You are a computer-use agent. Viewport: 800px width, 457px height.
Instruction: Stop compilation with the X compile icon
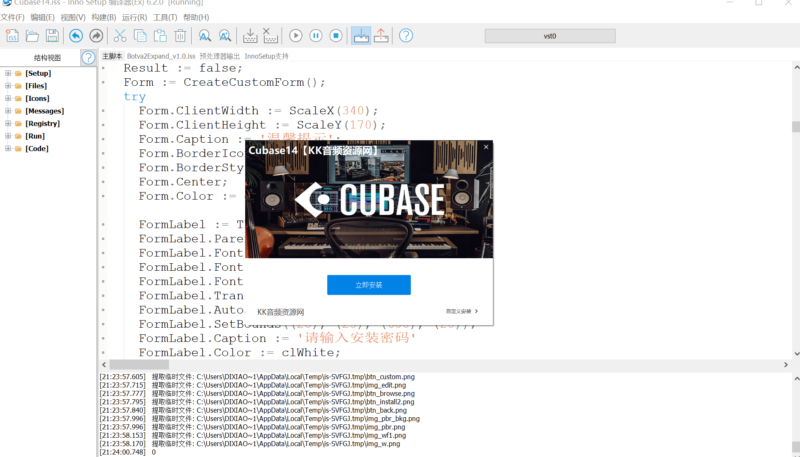click(x=270, y=36)
